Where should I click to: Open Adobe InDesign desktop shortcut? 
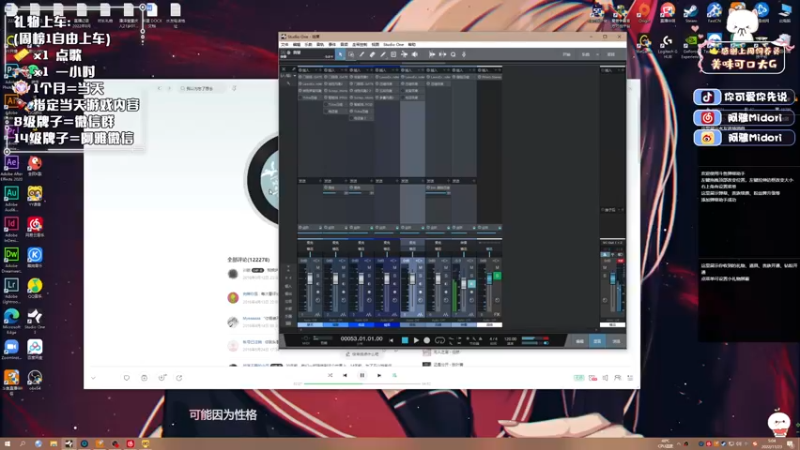pos(11,230)
